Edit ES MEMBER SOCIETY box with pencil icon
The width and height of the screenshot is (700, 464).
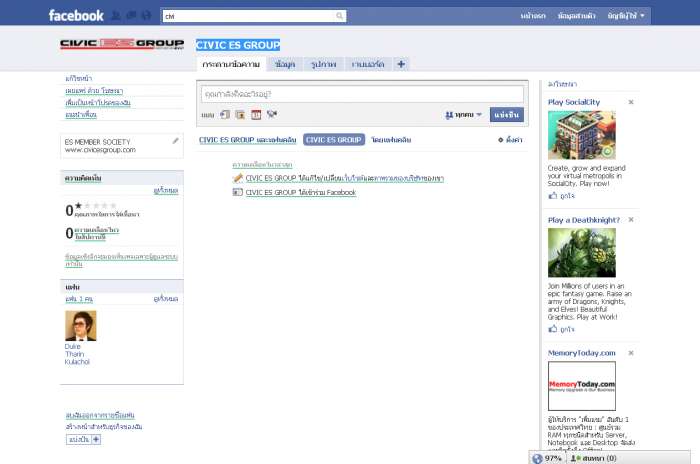pos(175,141)
